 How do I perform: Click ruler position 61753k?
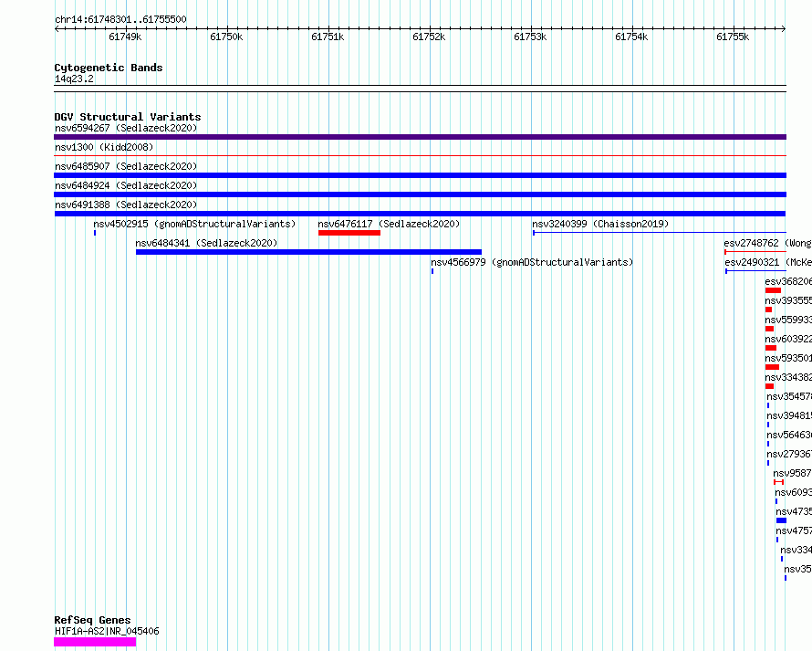(530, 37)
